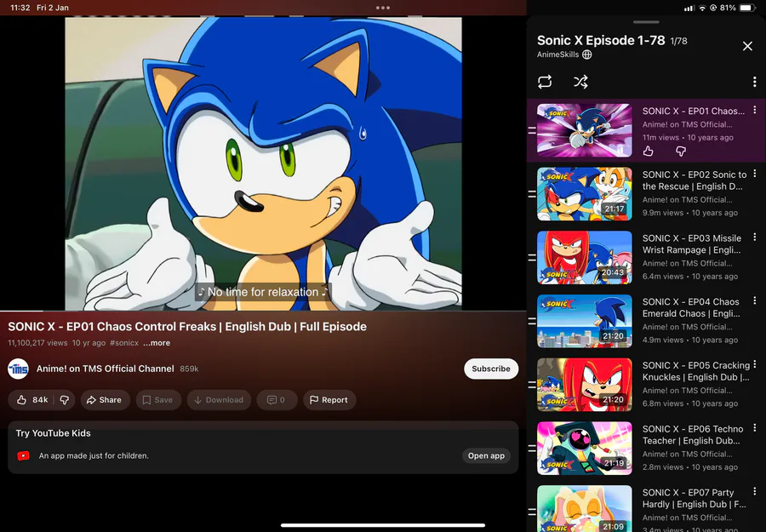Like the EP01 playlist item
Image resolution: width=766 pixels, height=532 pixels.
[649, 152]
